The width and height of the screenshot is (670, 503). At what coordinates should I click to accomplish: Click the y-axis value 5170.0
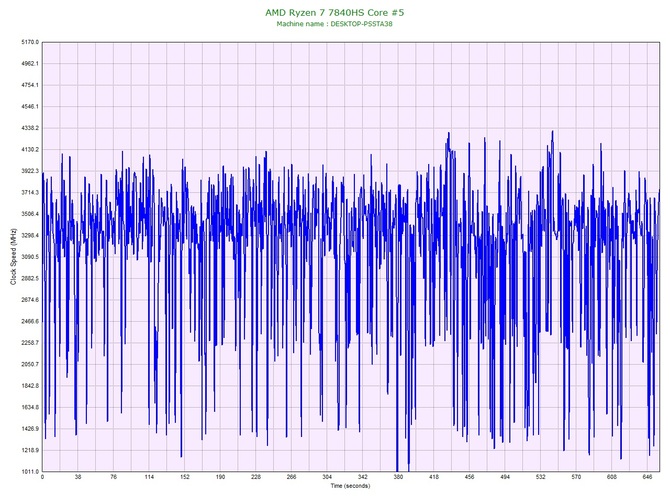tap(30, 42)
